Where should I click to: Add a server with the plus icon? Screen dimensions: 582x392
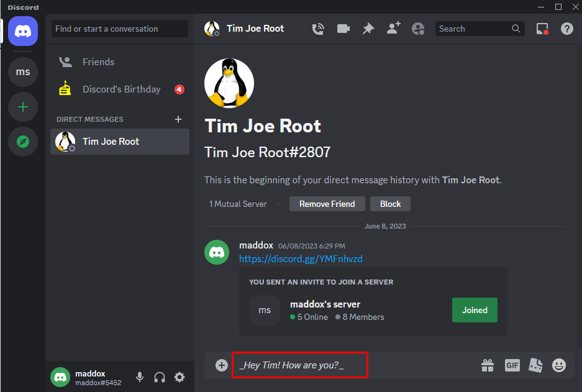tap(23, 107)
